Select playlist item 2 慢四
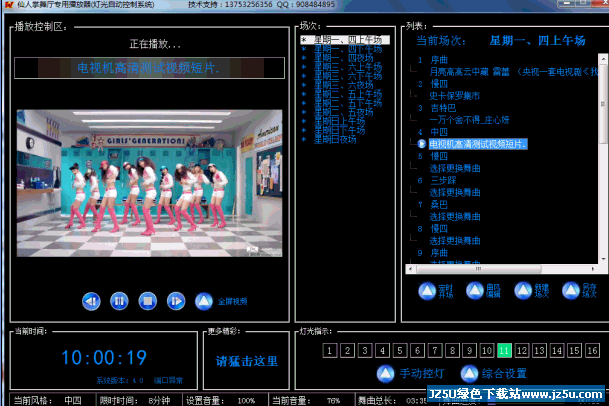 point(439,84)
